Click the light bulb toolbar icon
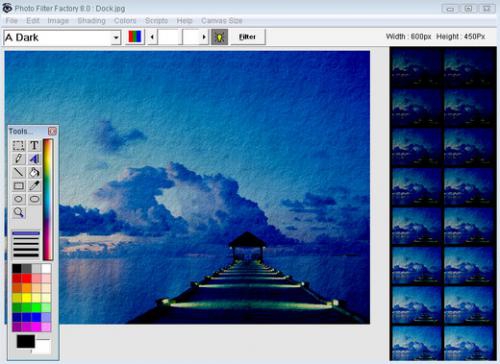 220,37
